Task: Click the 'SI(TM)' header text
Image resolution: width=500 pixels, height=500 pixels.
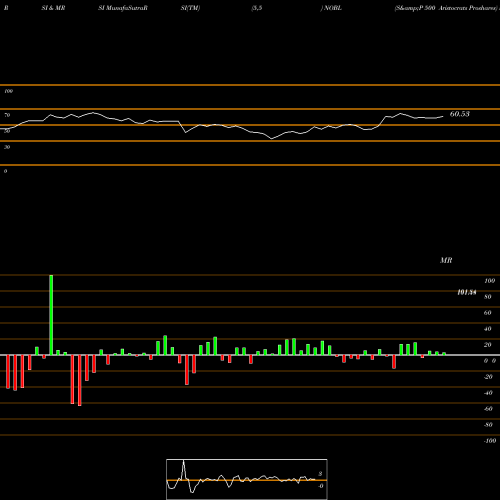Action: click(190, 8)
